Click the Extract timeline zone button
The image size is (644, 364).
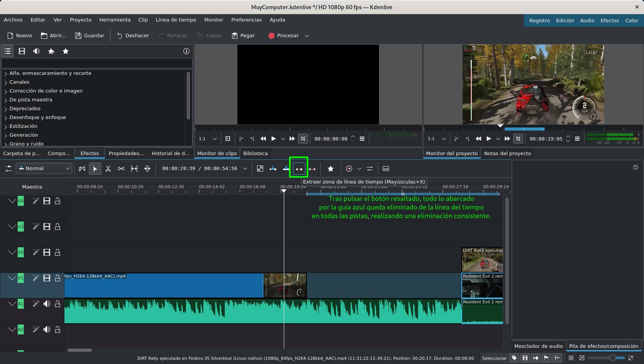299,169
